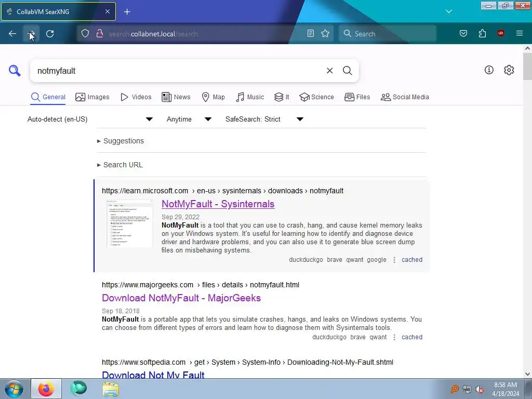Open the Firefox hamburger menu
Image resolution: width=532 pixels, height=399 pixels.
[x=520, y=33]
